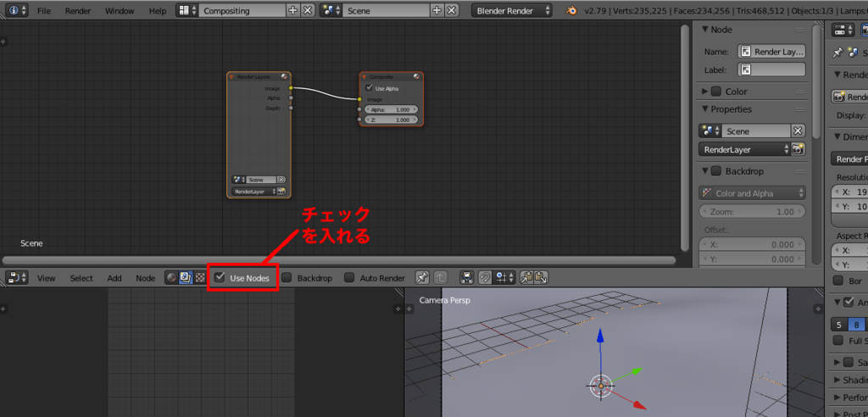Switch to texture nodes tree type
868x417 pixels.
[x=199, y=277]
